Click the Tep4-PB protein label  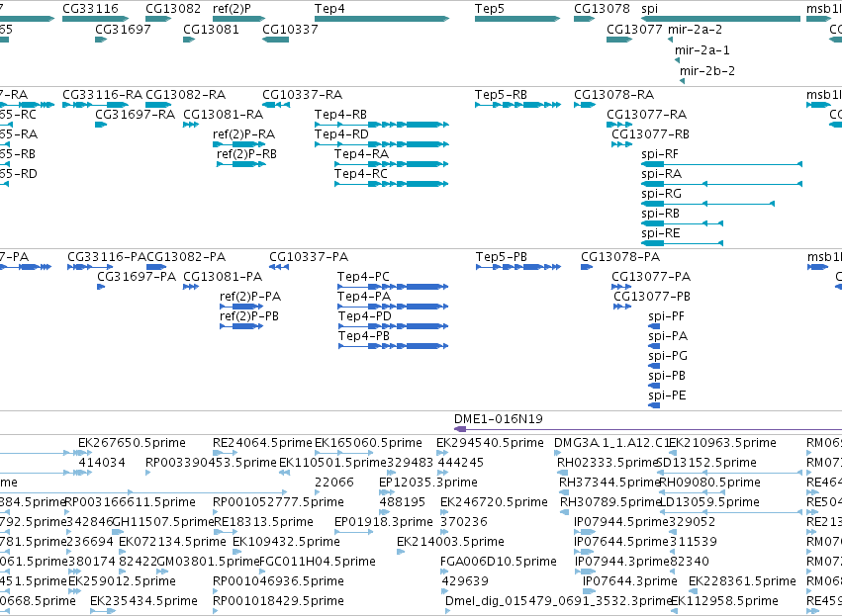[x=363, y=336]
